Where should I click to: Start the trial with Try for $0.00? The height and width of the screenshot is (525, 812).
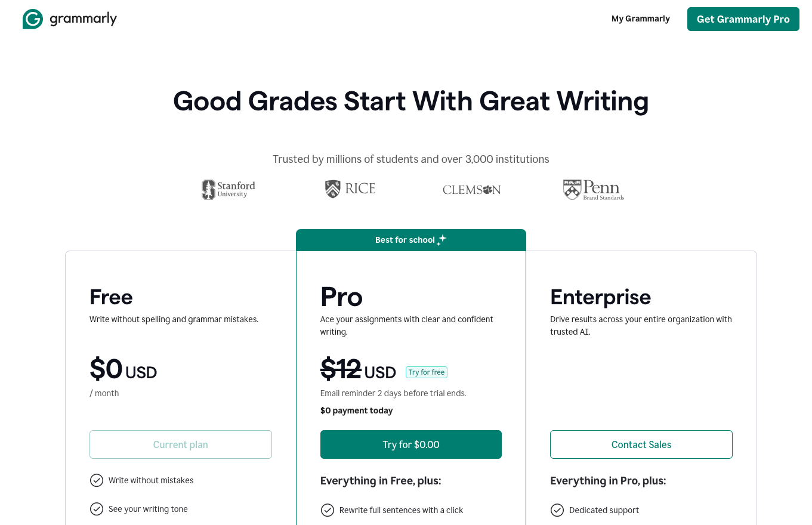coord(411,444)
